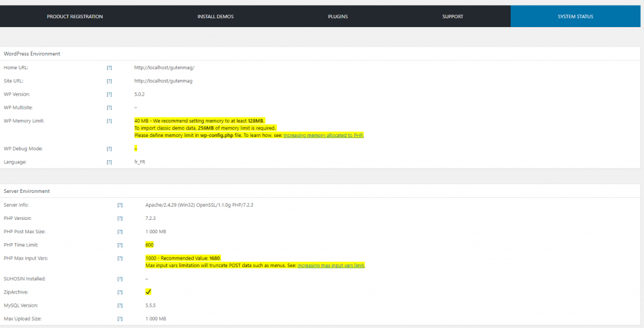This screenshot has height=328, width=644.
Task: Click the help icon next to WP Memory Limit
Action: tap(109, 121)
